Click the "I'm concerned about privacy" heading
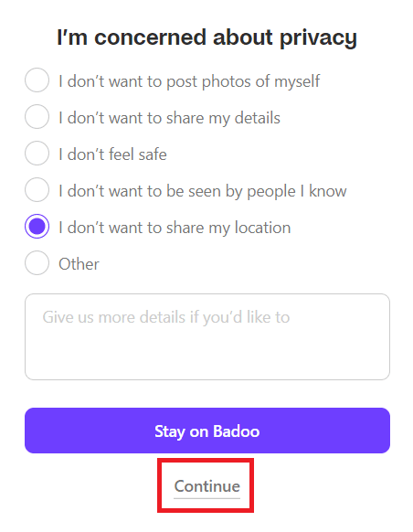This screenshot has width=413, height=532. click(x=206, y=38)
